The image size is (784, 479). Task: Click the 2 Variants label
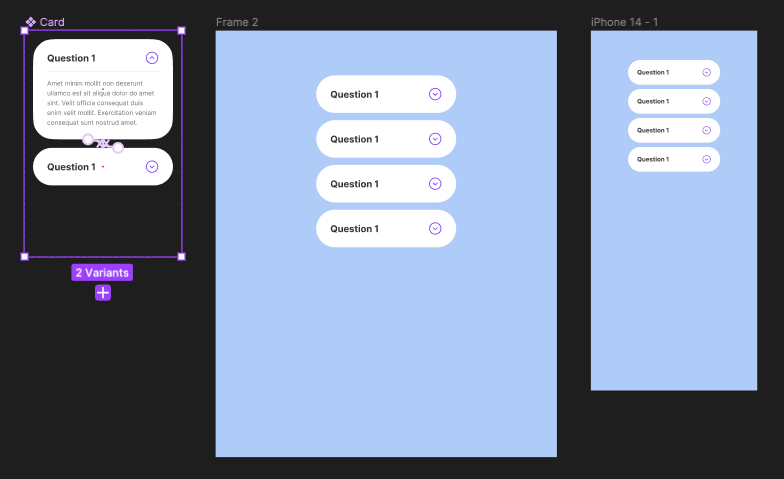(102, 272)
